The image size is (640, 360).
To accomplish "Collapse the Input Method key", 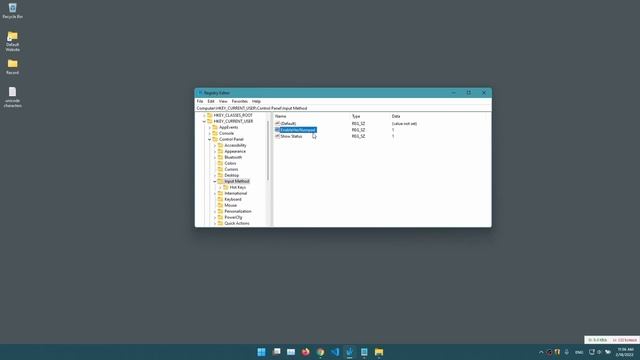I will [x=215, y=181].
